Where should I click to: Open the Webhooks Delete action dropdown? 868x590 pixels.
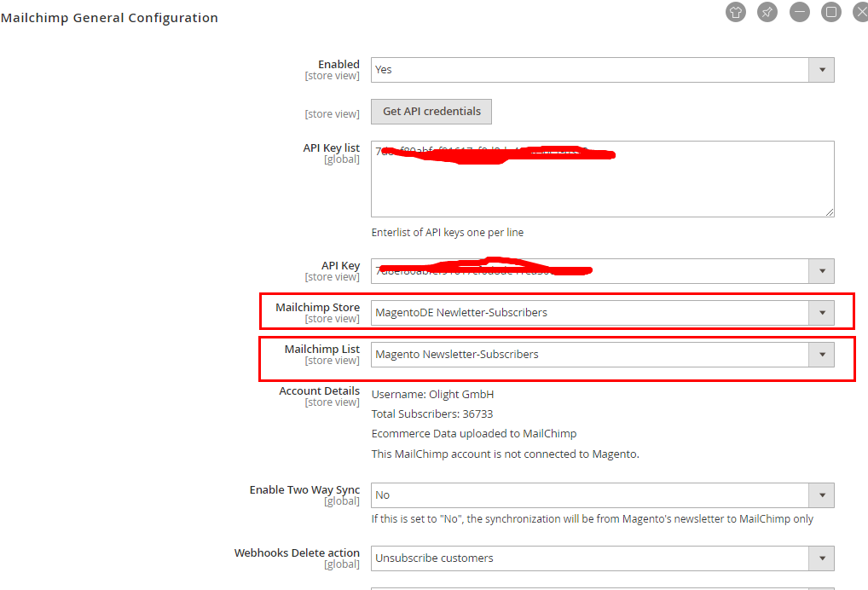[602, 558]
